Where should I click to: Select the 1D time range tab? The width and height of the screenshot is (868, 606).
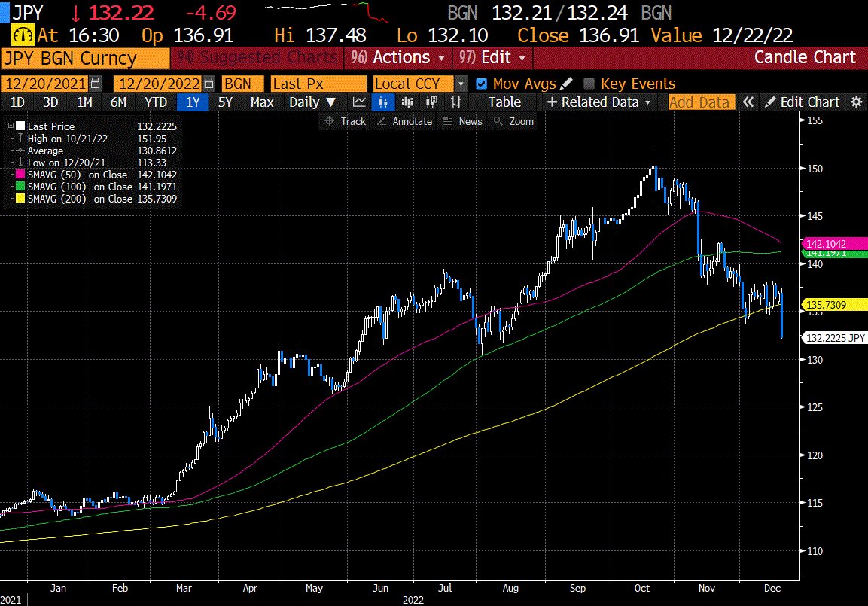[18, 102]
